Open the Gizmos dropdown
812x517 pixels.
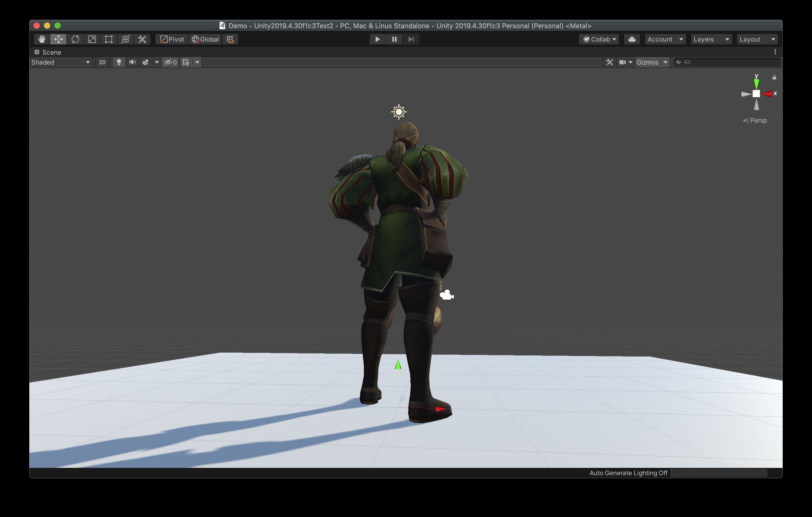pos(651,62)
